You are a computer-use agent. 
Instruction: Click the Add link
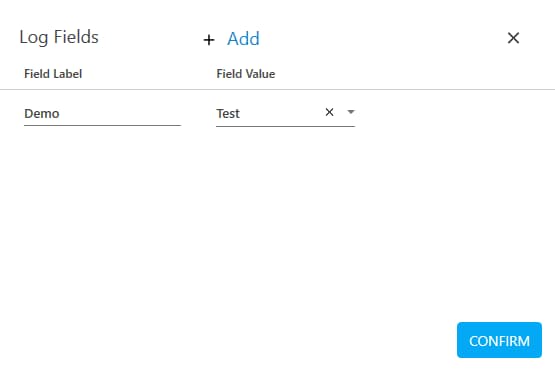tap(243, 39)
